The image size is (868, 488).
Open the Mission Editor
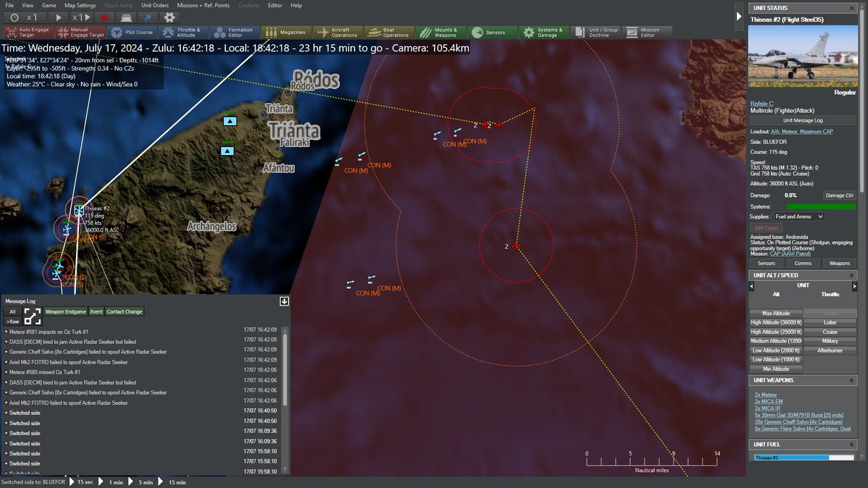(x=646, y=33)
